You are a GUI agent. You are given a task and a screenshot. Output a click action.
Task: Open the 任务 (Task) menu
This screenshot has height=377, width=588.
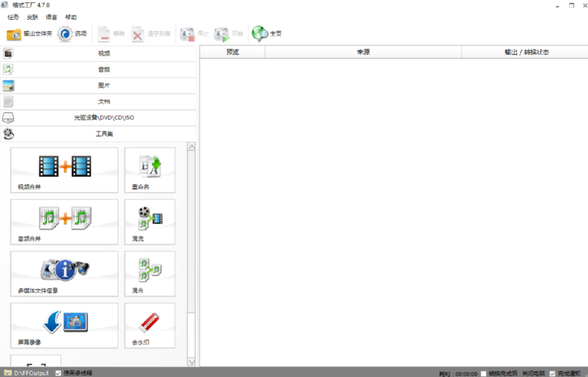tap(13, 17)
